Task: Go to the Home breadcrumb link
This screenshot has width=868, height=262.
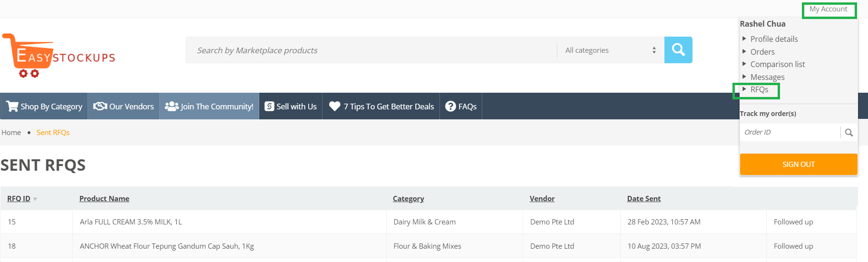Action: pos(11,133)
